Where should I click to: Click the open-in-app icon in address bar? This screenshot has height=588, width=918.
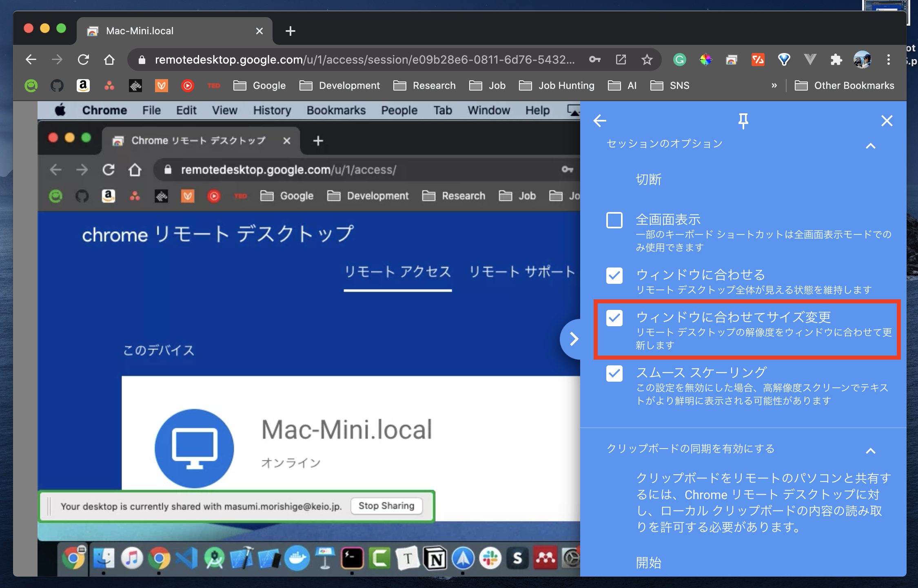621,60
